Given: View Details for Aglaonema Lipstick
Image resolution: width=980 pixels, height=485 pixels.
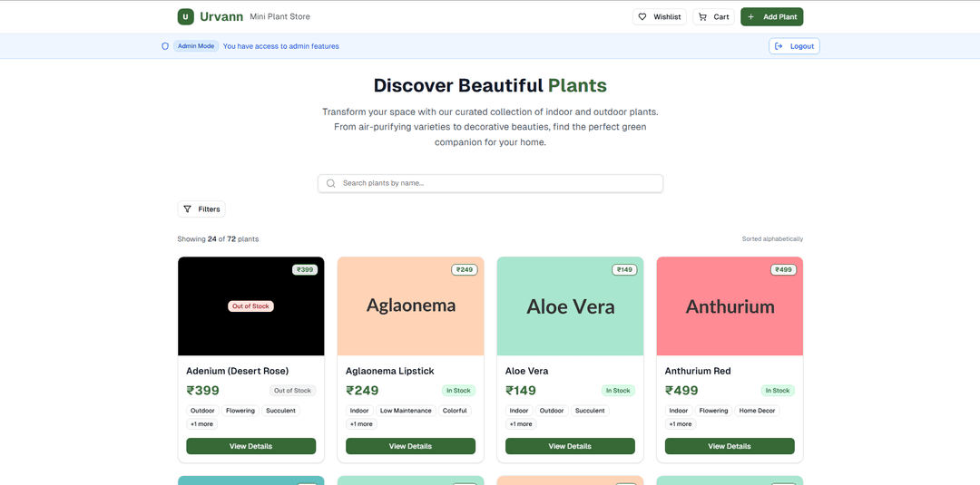Looking at the screenshot, I should 410,446.
